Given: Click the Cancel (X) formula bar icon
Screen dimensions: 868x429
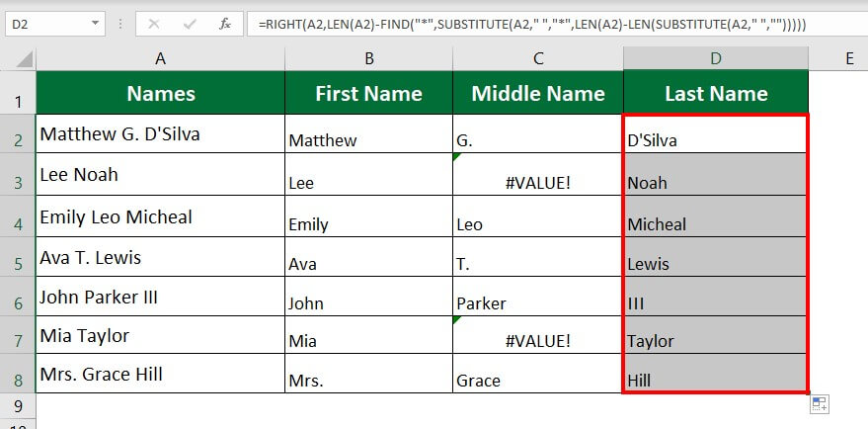Looking at the screenshot, I should point(154,23).
